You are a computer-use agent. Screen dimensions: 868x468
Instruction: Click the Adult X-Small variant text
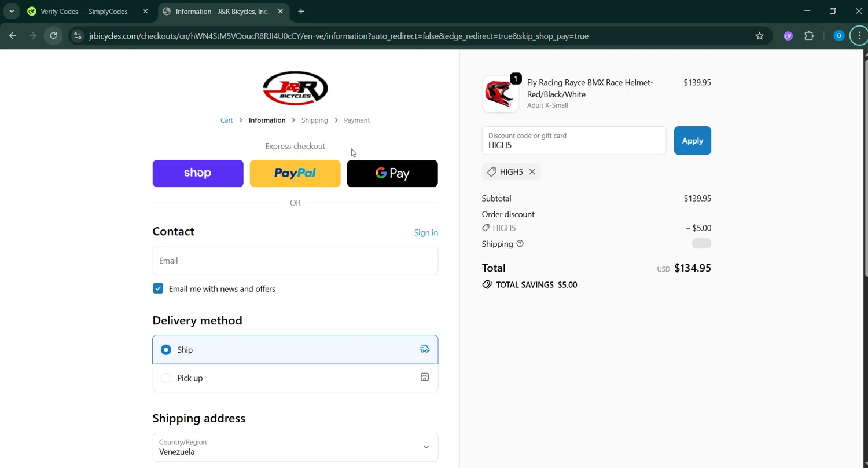pos(547,105)
